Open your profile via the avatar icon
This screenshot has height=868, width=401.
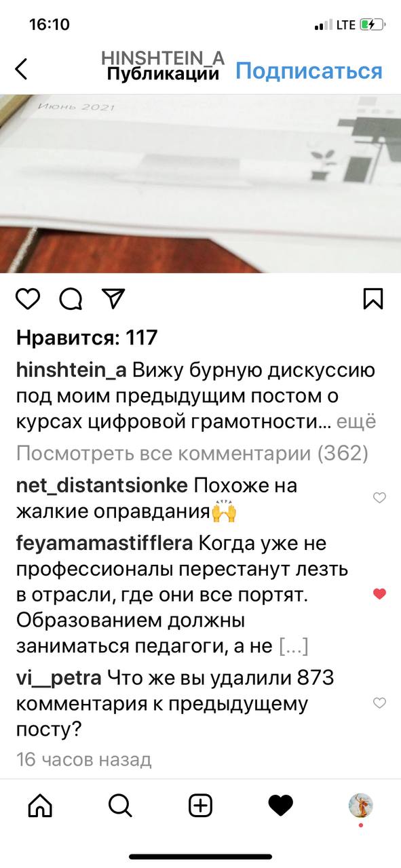tap(360, 806)
